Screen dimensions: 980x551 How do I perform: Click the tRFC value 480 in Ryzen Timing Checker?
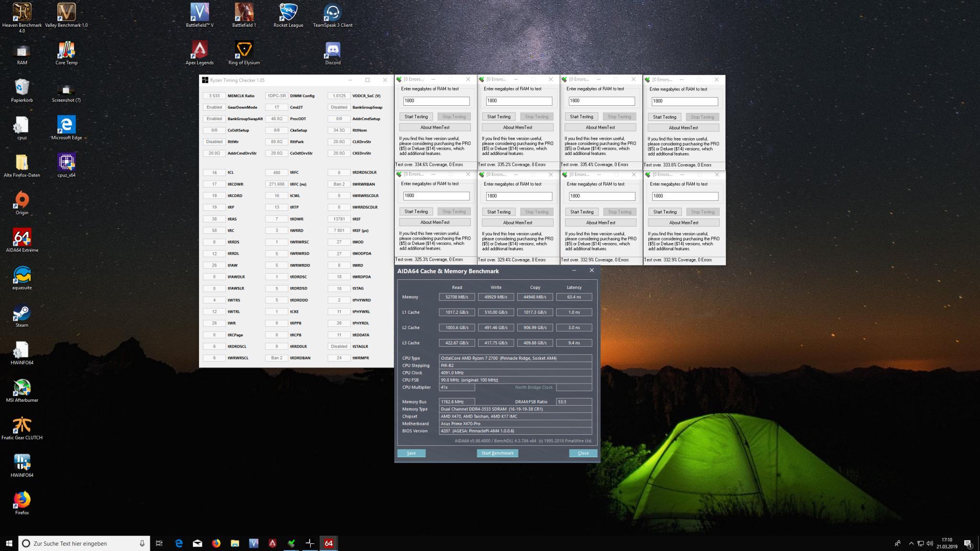277,173
